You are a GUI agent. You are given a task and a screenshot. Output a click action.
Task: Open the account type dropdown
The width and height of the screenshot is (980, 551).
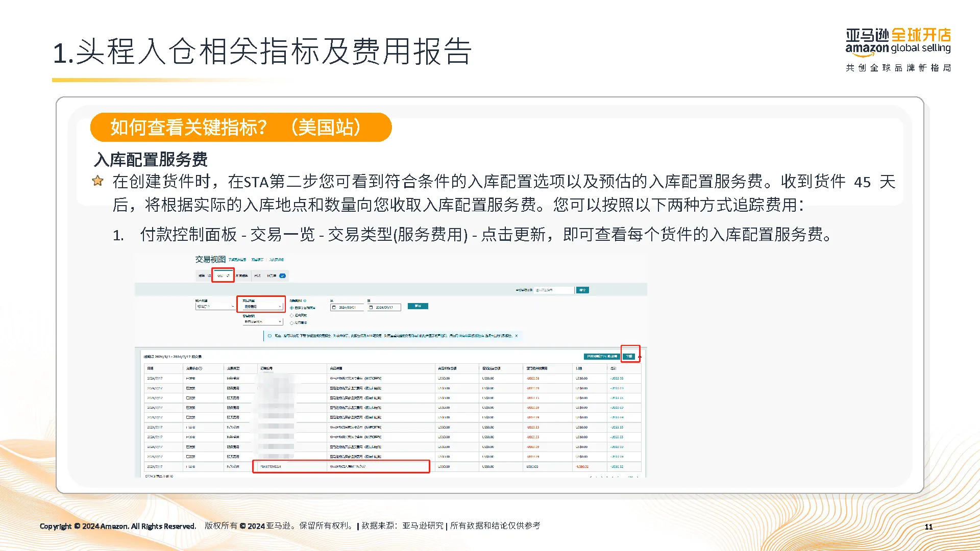(215, 307)
